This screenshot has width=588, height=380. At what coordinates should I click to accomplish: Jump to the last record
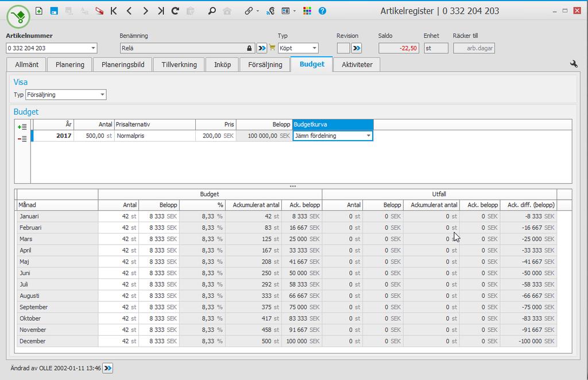[x=161, y=11]
